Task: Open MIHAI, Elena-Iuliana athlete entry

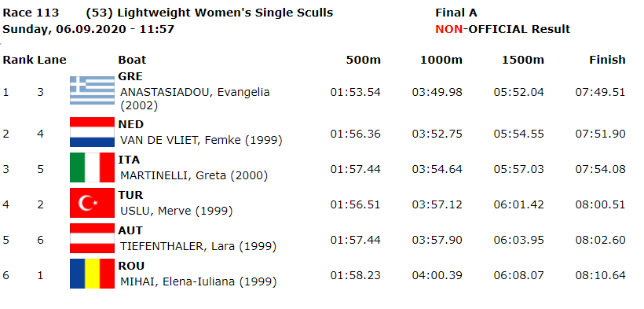Action: 198,281
